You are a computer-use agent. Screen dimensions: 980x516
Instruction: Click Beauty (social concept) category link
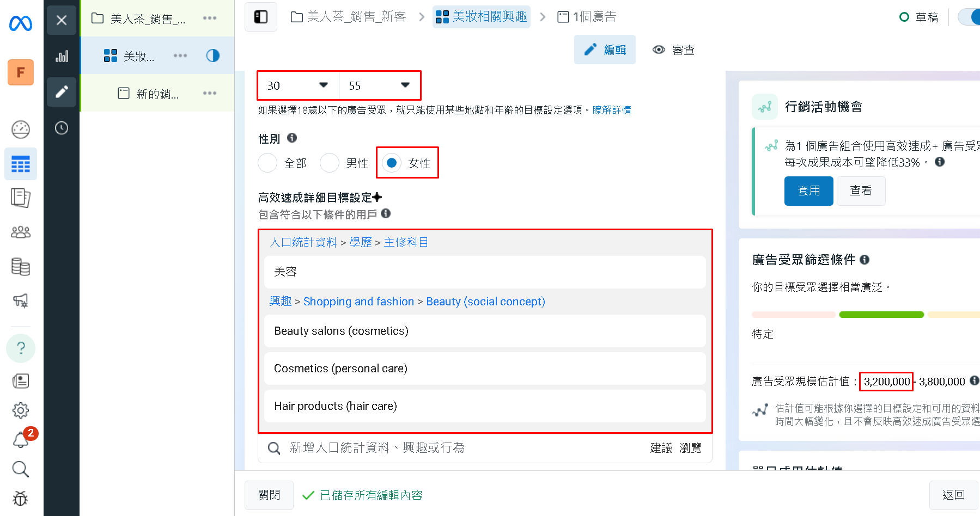(x=485, y=301)
